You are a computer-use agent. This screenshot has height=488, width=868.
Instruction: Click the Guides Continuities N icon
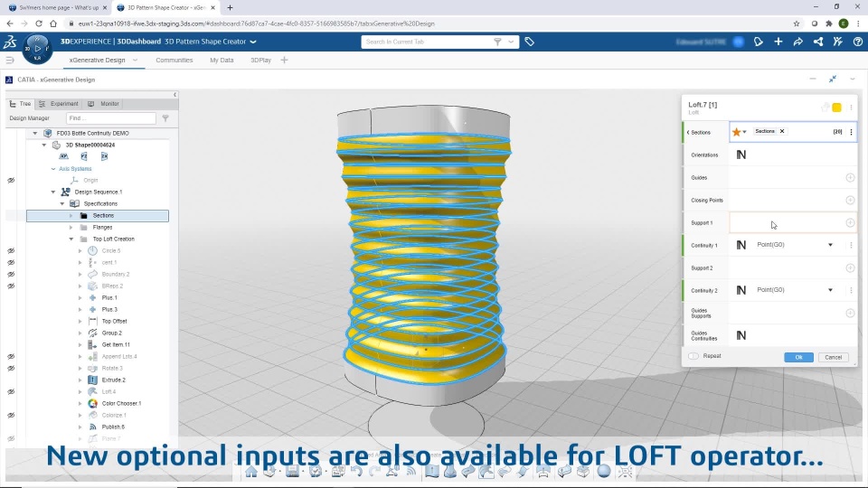tap(741, 335)
